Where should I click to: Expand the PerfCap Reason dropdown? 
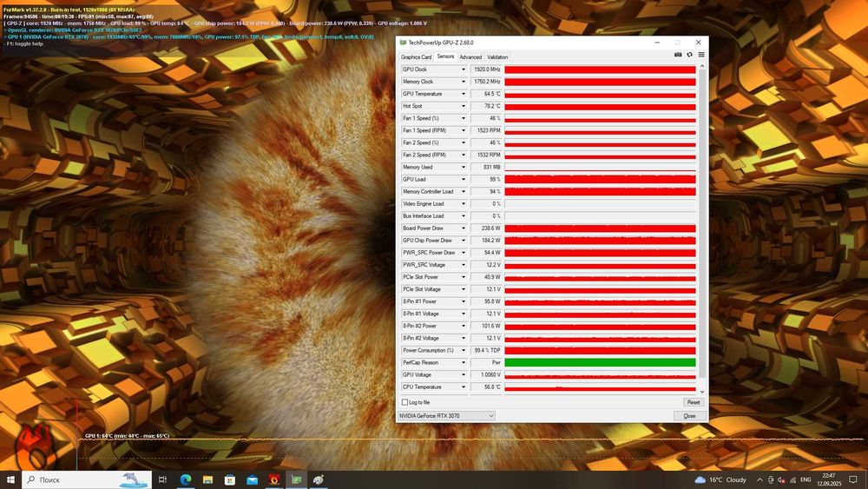[x=464, y=362]
